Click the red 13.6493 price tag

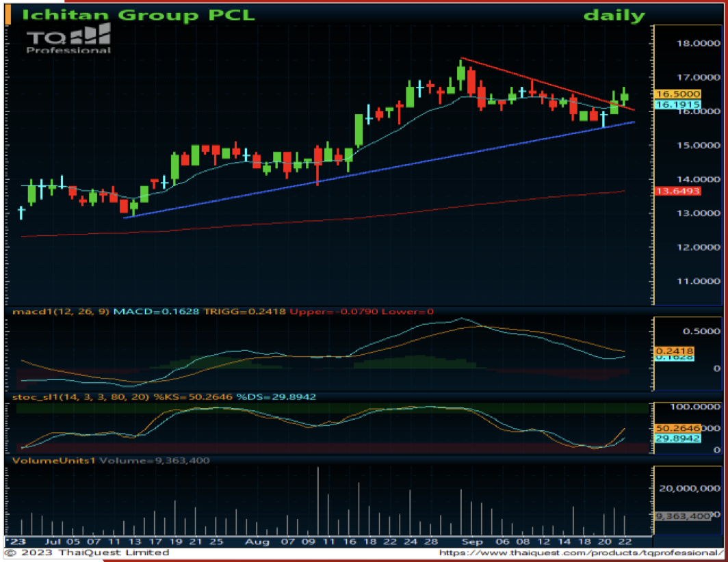click(x=677, y=191)
